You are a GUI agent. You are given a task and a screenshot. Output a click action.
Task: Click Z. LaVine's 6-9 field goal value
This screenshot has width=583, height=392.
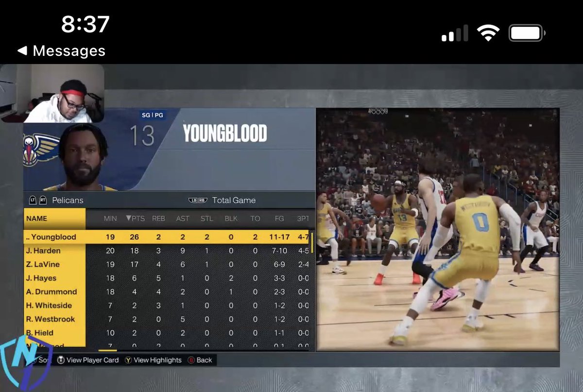point(279,264)
